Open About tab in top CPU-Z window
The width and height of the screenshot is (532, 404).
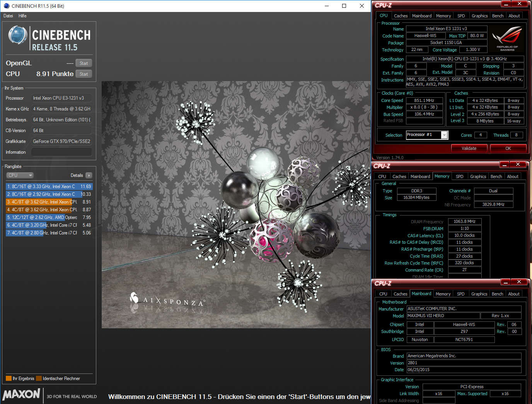[514, 16]
